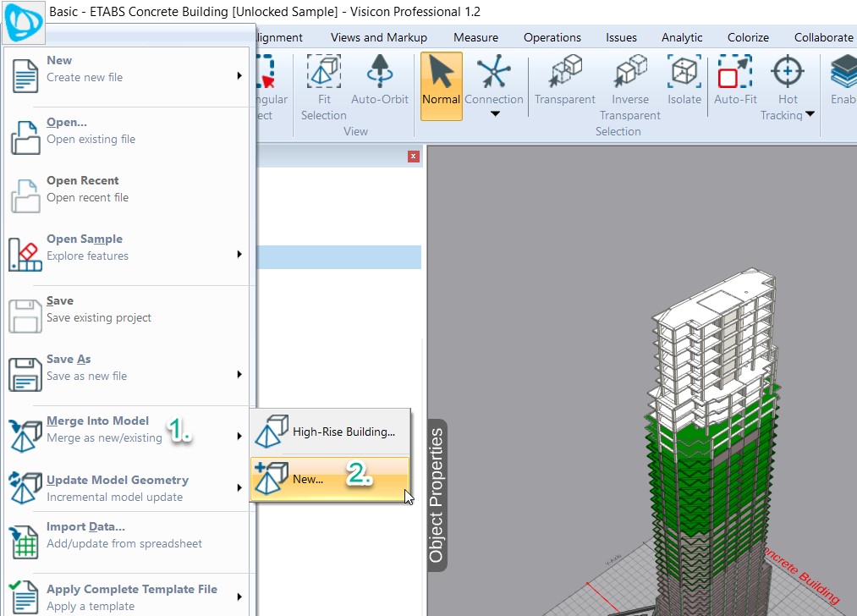Click the Isolate selection icon

point(684,80)
